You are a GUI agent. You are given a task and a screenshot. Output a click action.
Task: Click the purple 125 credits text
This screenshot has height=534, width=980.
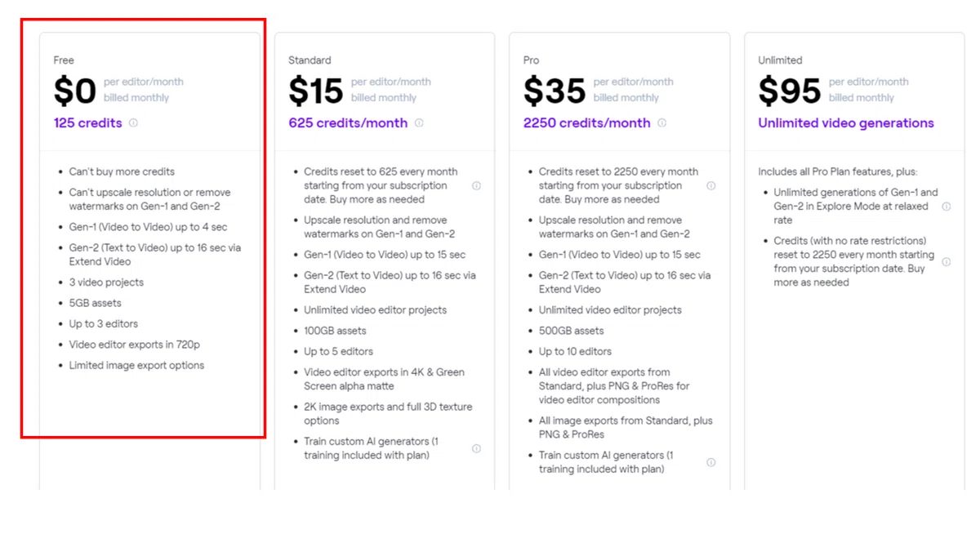point(88,123)
